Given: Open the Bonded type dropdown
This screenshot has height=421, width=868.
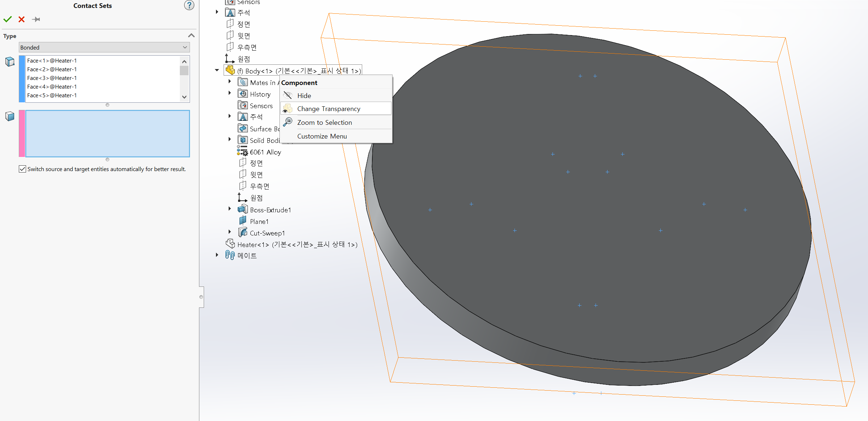Looking at the screenshot, I should (104, 47).
